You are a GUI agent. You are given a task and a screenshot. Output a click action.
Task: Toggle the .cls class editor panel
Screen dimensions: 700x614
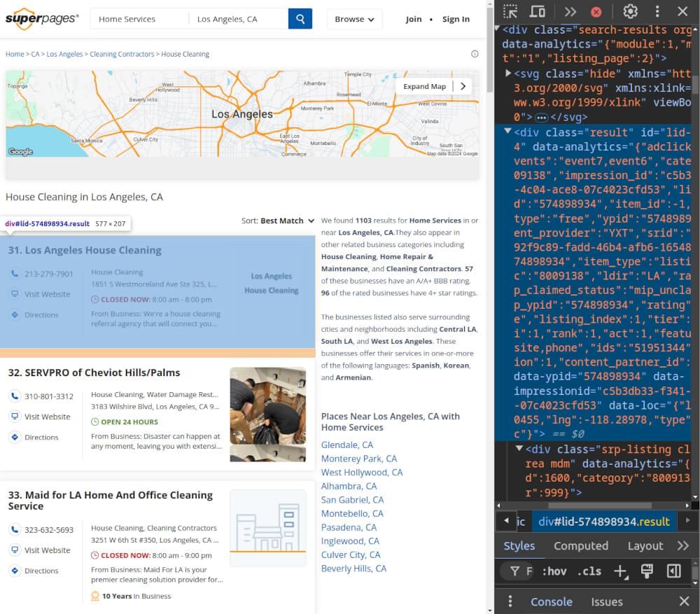(589, 571)
